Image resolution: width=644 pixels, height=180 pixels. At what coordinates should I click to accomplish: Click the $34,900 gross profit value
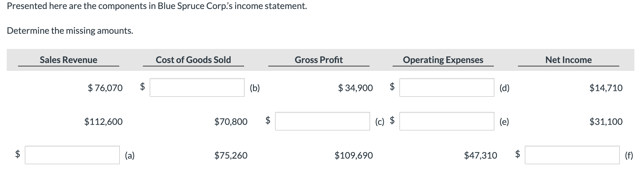click(355, 88)
